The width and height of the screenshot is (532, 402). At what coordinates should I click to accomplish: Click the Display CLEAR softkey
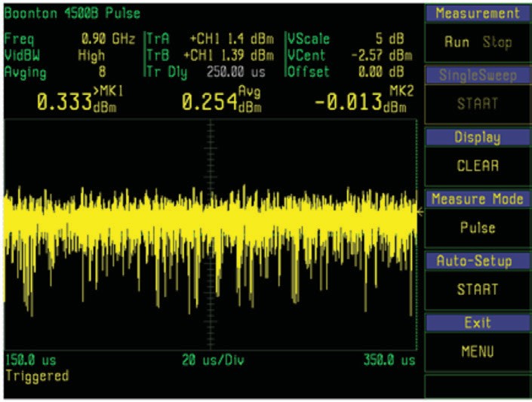(478, 166)
